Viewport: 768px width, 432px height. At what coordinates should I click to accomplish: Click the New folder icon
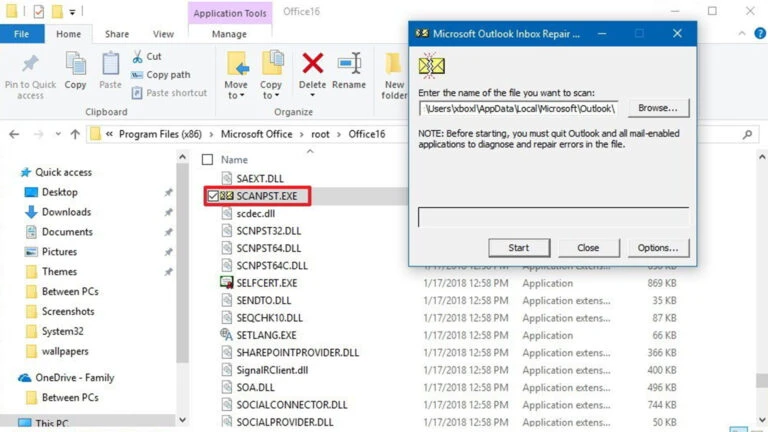click(x=394, y=66)
